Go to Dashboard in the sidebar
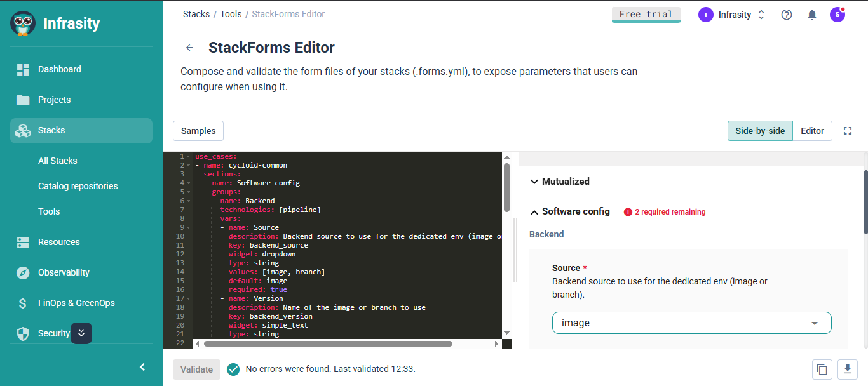This screenshot has width=868, height=386. [60, 69]
